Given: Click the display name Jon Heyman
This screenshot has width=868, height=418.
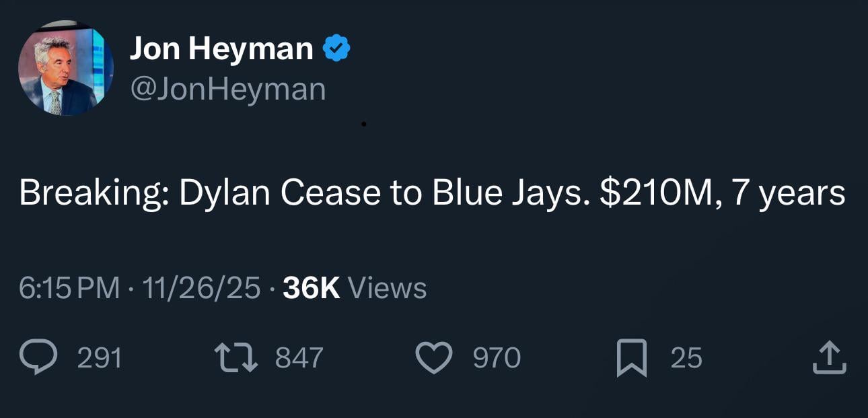Looking at the screenshot, I should pos(222,47).
